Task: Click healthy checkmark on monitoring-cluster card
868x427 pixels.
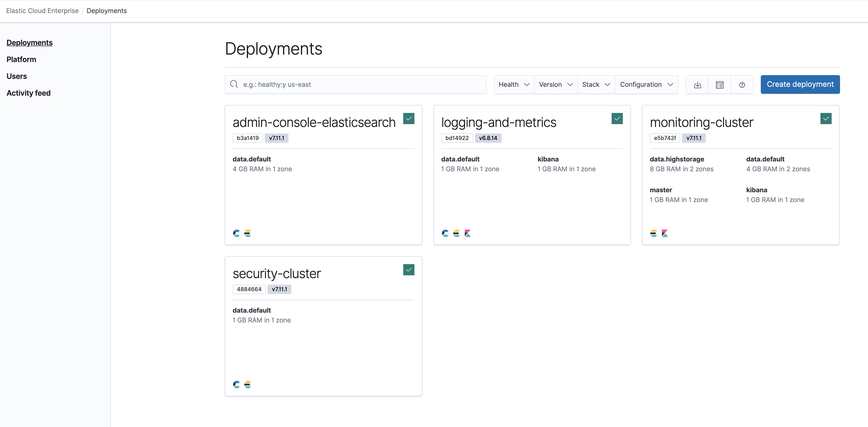Action: (x=826, y=119)
